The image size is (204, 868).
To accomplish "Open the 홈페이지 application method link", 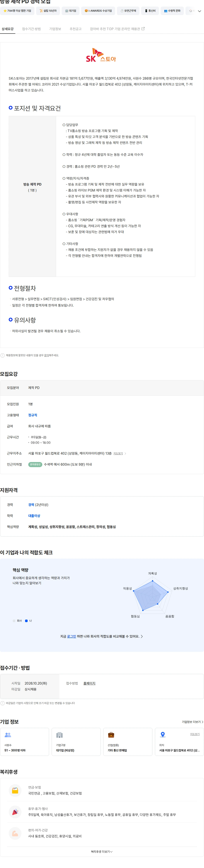I will point(89,683).
